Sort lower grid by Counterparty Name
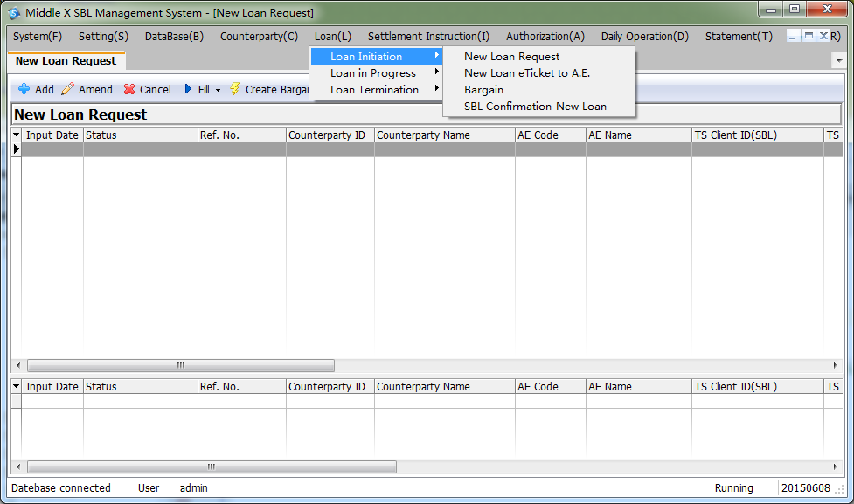This screenshot has width=854, height=504. click(x=444, y=386)
